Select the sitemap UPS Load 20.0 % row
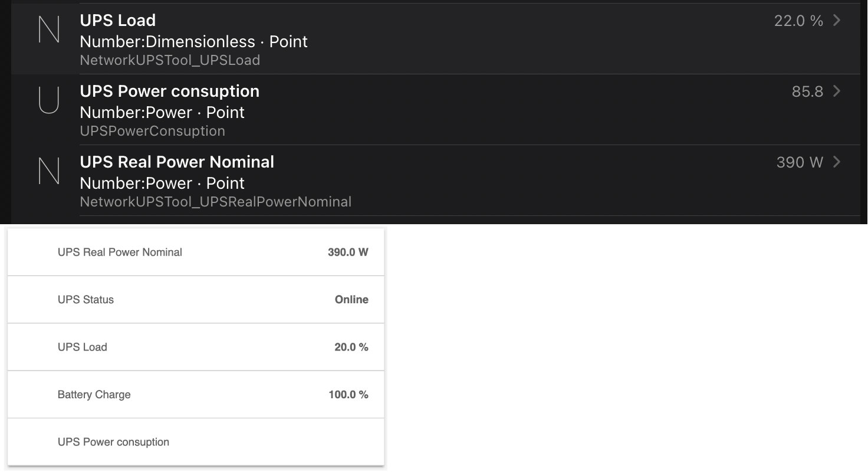This screenshot has height=472, width=868. coord(196,347)
